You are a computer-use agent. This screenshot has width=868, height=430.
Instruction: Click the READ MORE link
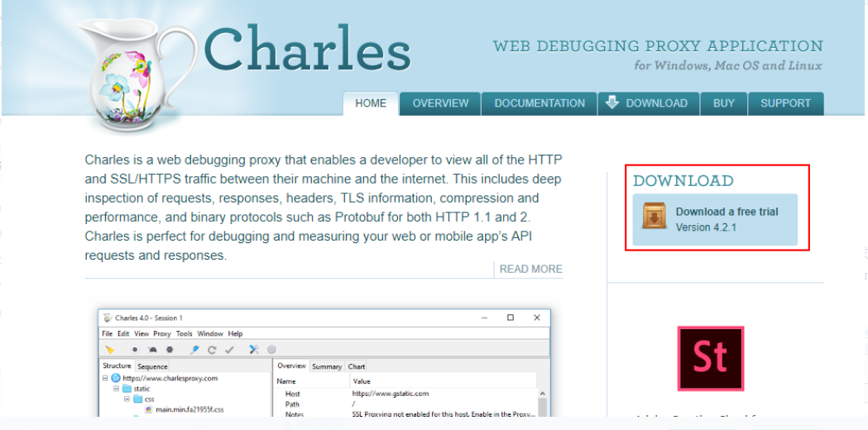point(531,270)
